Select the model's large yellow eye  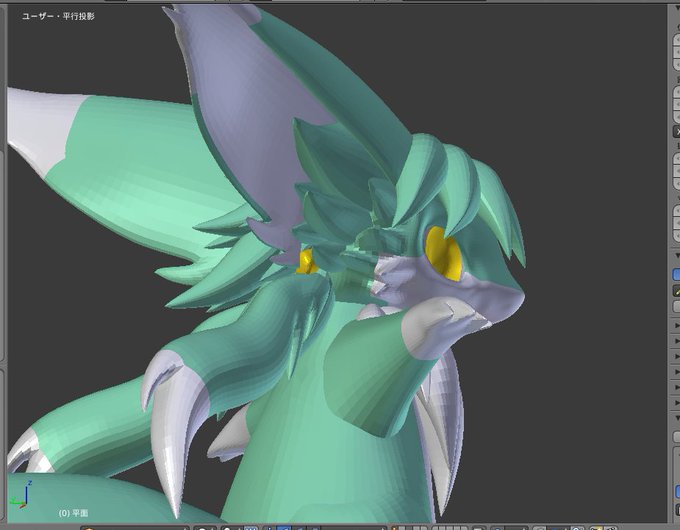[x=443, y=253]
